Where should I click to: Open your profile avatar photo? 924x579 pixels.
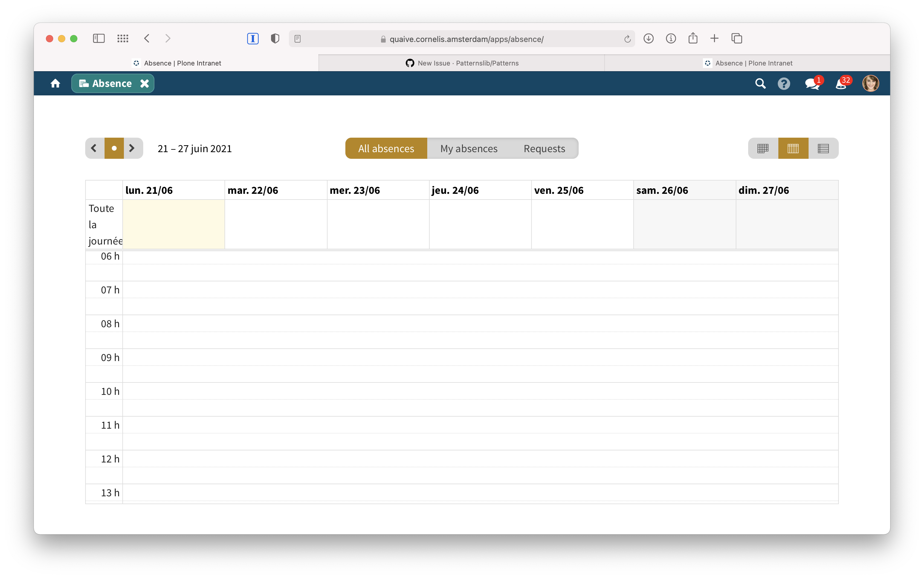(871, 83)
